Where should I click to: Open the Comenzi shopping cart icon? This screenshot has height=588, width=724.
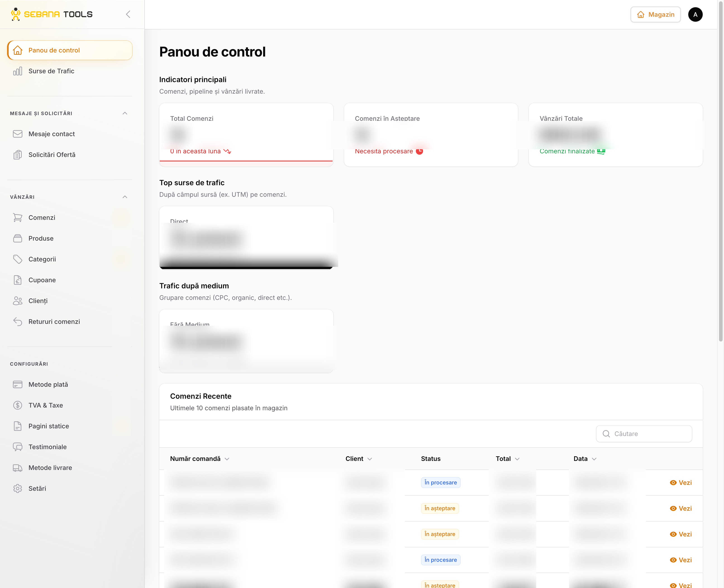click(x=18, y=218)
